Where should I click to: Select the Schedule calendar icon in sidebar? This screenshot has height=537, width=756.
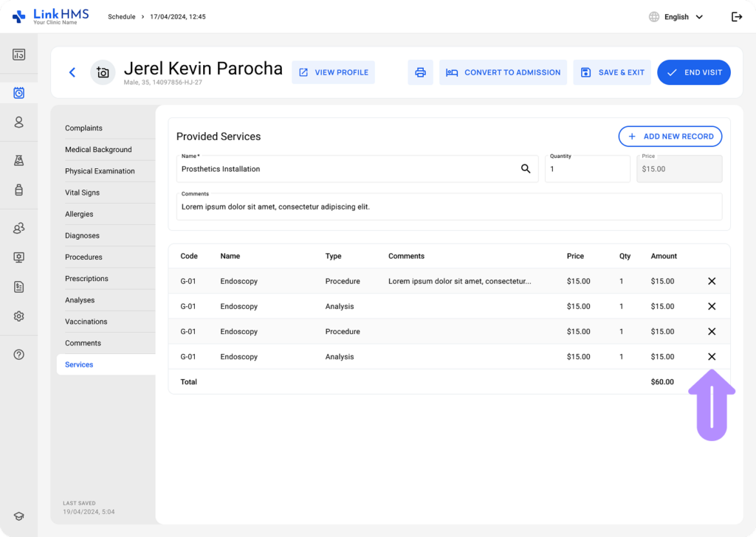click(x=19, y=91)
